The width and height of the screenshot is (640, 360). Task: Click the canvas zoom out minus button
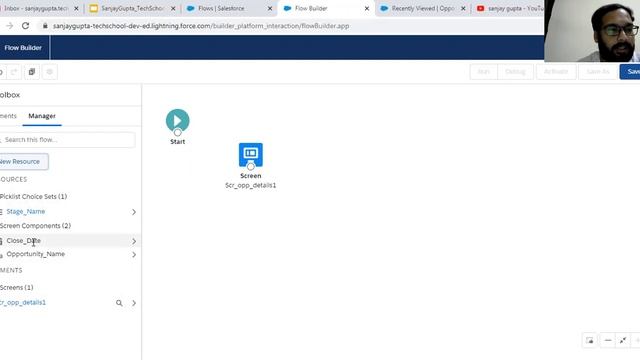[x=608, y=340]
